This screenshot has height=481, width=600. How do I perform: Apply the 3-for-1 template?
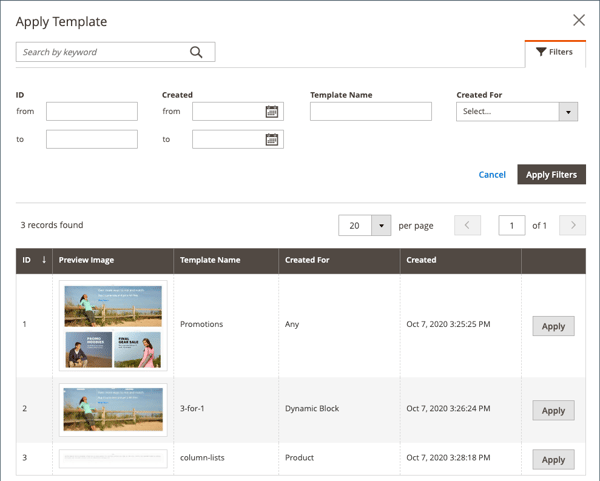tap(553, 410)
